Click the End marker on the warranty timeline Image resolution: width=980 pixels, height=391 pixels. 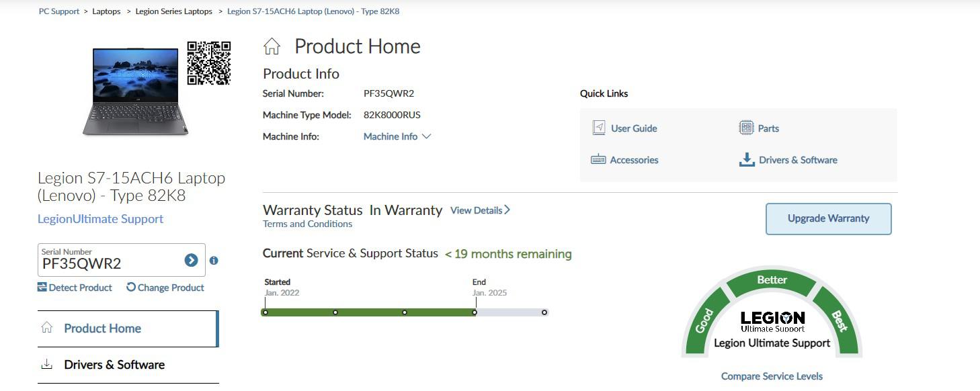click(x=475, y=312)
